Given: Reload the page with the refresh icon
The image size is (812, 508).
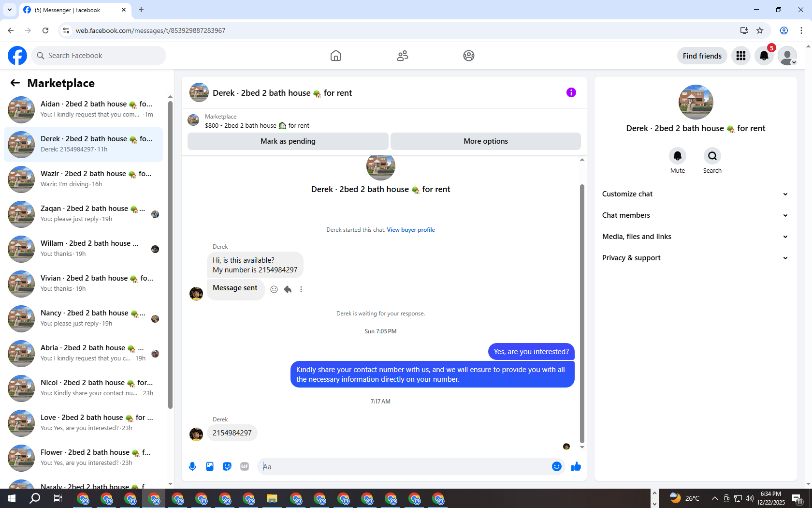Looking at the screenshot, I should (45, 30).
